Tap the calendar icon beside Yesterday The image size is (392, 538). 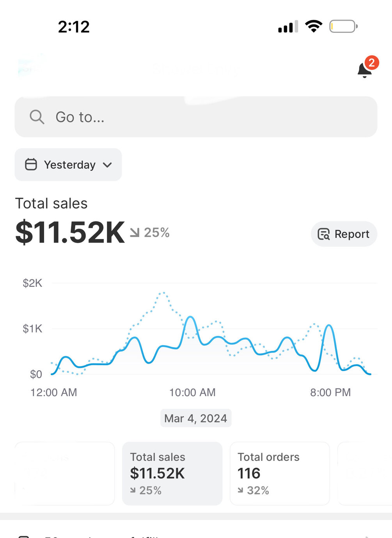(x=31, y=165)
